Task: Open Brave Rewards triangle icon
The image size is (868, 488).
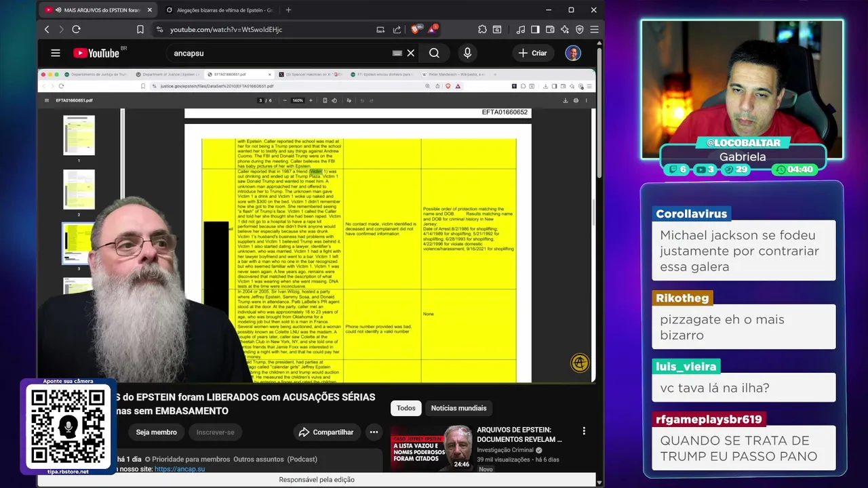Action: [433, 29]
